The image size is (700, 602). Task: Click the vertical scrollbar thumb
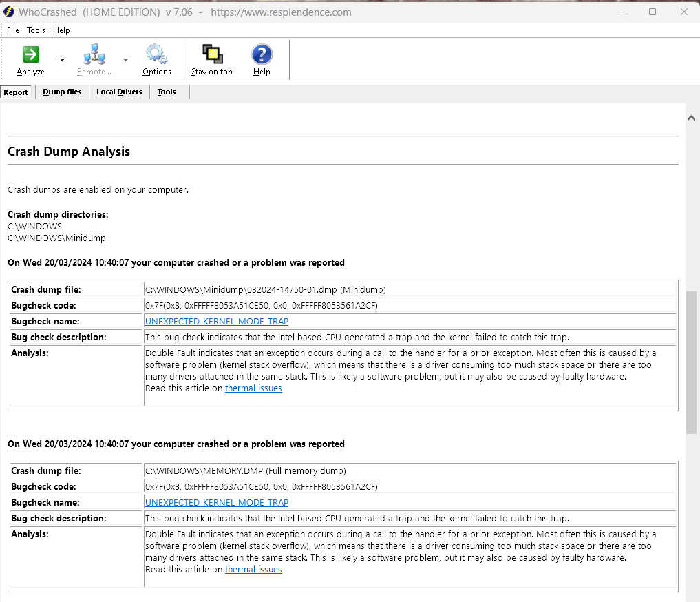pyautogui.click(x=691, y=362)
